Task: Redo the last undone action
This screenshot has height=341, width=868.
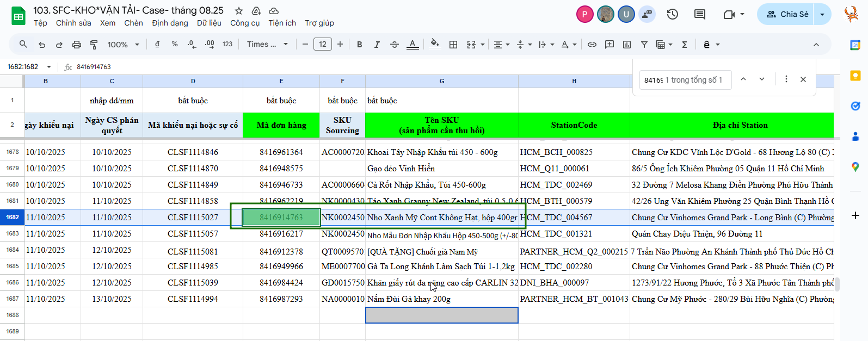Action: pos(59,45)
